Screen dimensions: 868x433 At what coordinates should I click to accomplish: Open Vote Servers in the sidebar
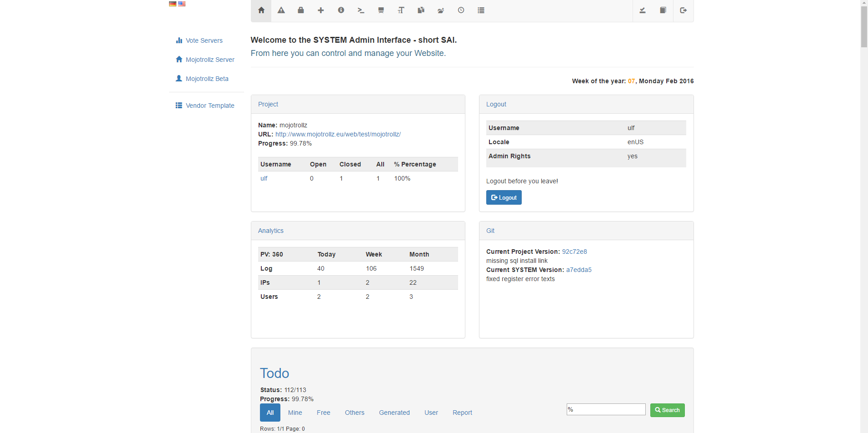pos(204,40)
